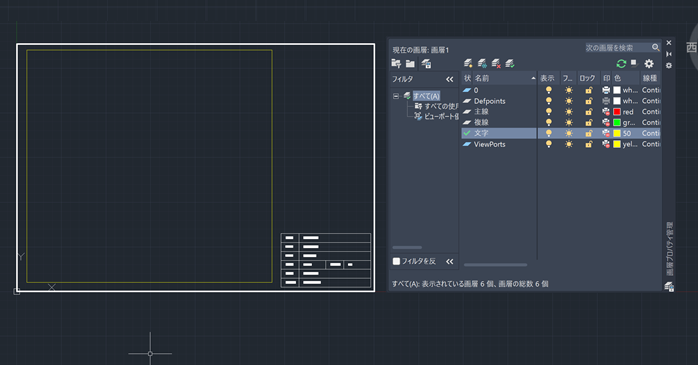Change the yellow swatch of 文字 layer

point(617,133)
